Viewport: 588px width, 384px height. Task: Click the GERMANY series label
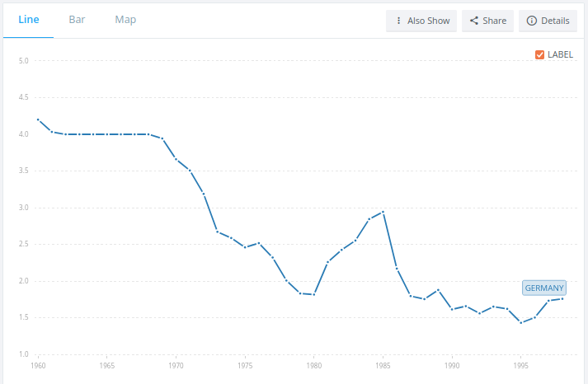[544, 288]
